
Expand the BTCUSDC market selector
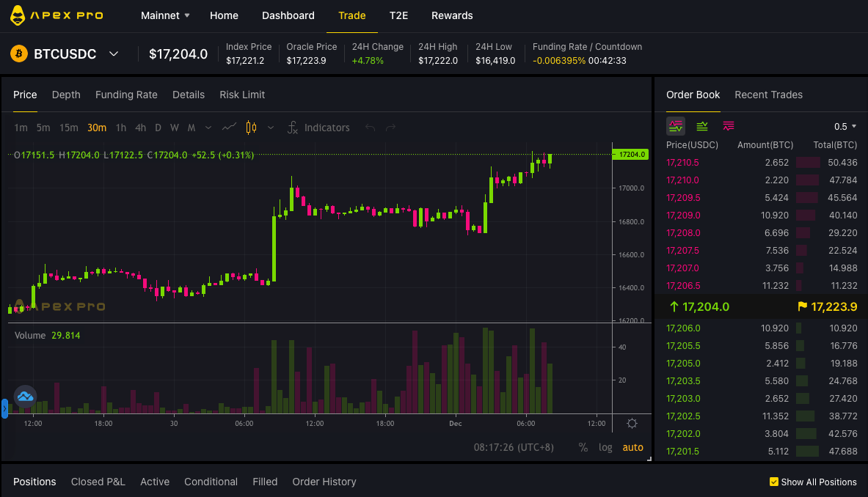(114, 54)
